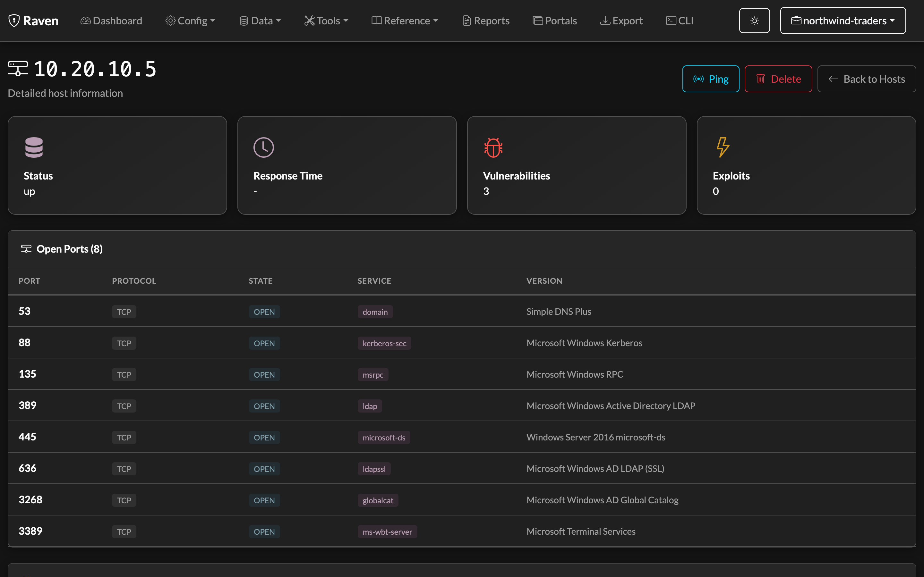
Task: Select the port 3389 table row
Action: click(462, 531)
